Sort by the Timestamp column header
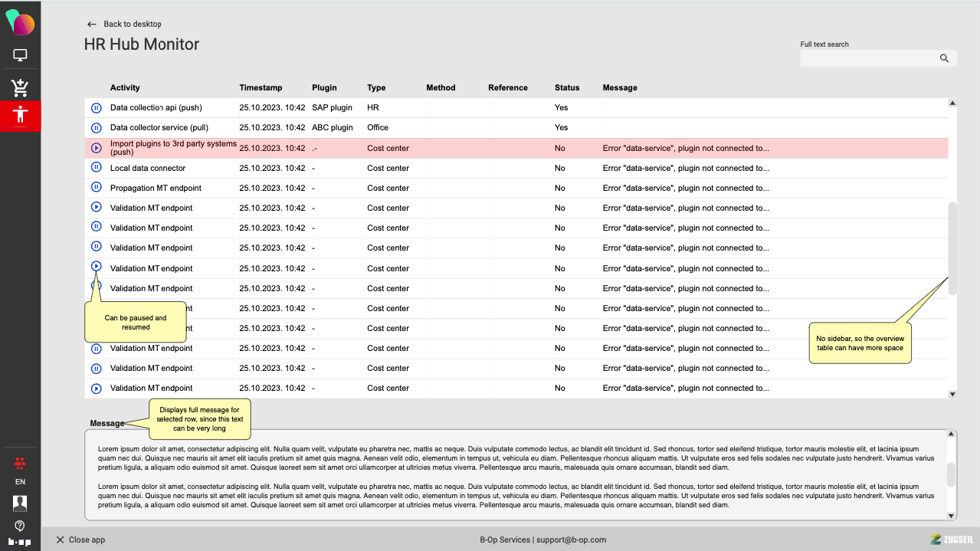This screenshot has height=551, width=980. 261,87
